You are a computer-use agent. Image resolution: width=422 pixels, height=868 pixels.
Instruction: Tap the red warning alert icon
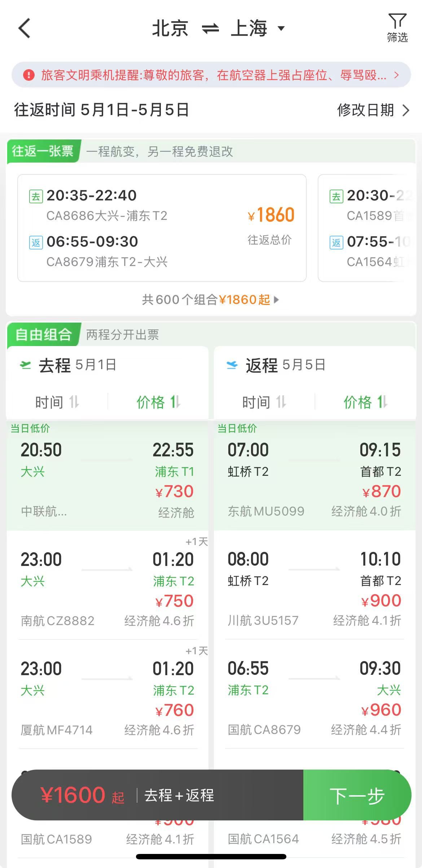click(29, 75)
